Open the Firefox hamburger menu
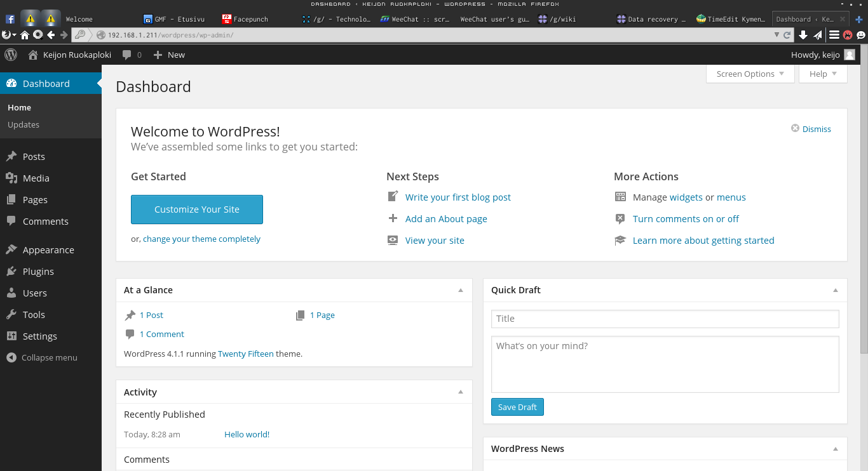 834,35
